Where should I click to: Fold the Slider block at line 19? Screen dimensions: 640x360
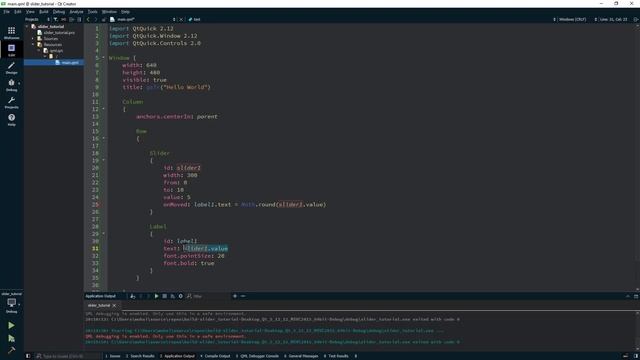pos(103,160)
